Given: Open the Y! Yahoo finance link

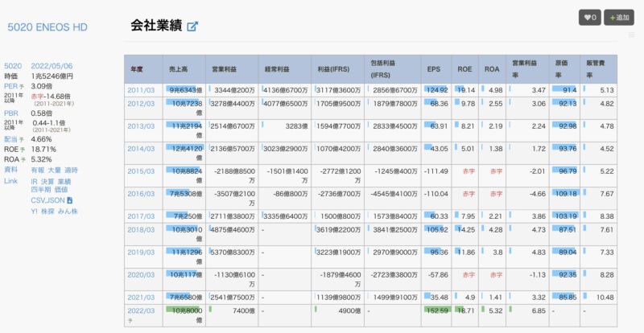Looking at the screenshot, I should [34, 212].
